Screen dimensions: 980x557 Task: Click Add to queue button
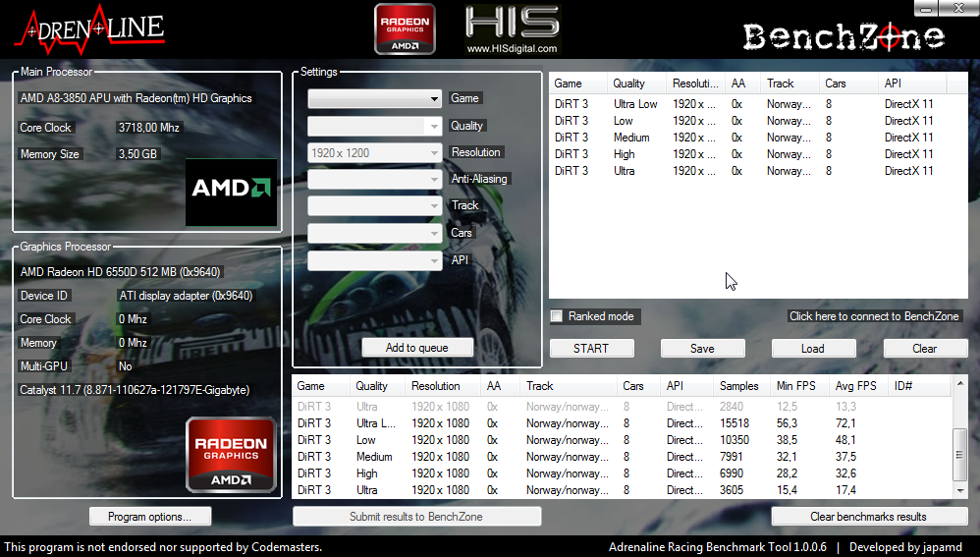417,348
